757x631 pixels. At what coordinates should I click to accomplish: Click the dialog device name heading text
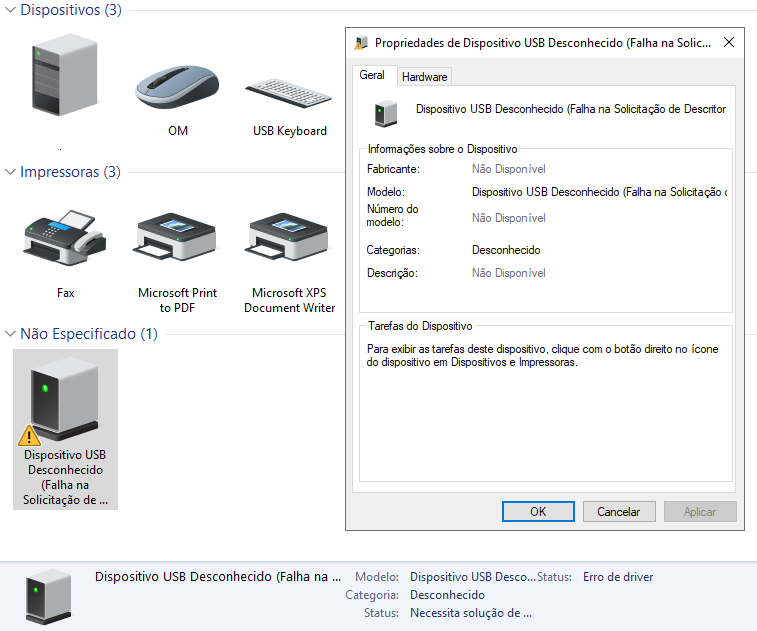571,109
